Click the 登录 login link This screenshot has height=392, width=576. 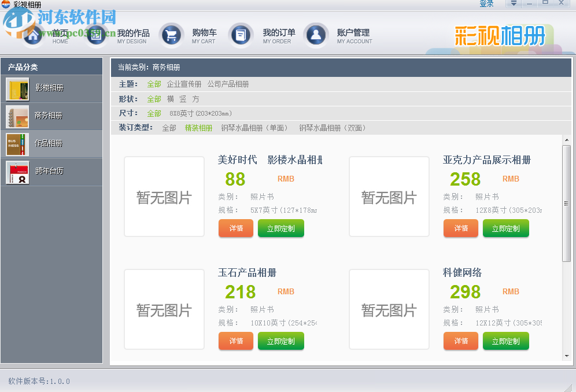[x=488, y=4]
